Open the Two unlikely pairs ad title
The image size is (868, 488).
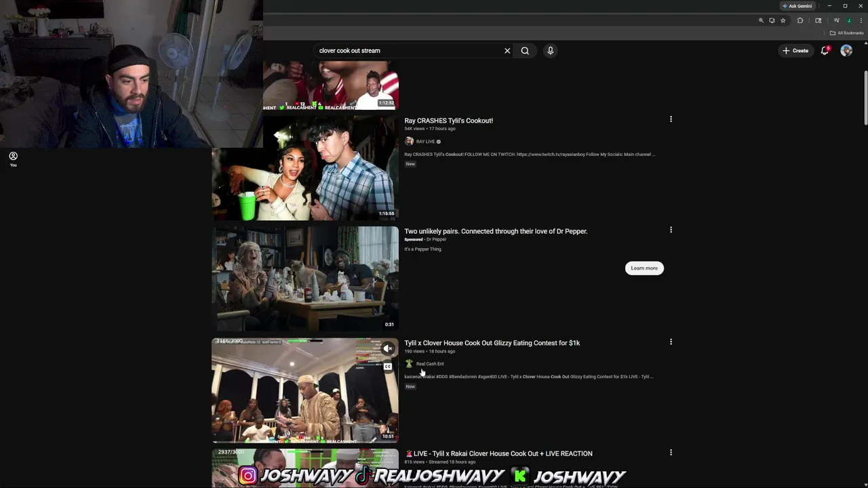point(496,231)
